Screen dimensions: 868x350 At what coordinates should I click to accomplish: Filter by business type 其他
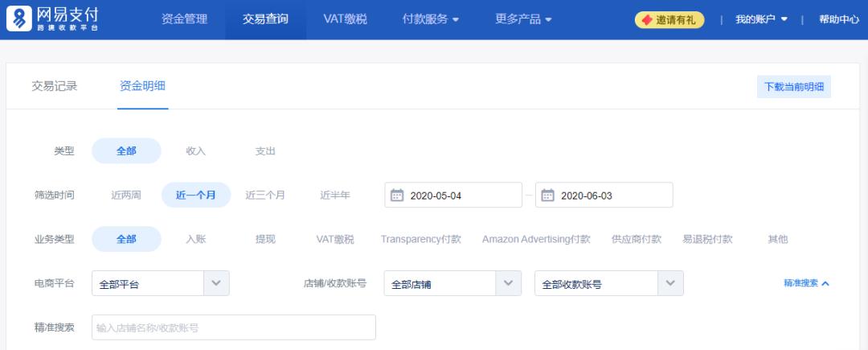coord(777,239)
